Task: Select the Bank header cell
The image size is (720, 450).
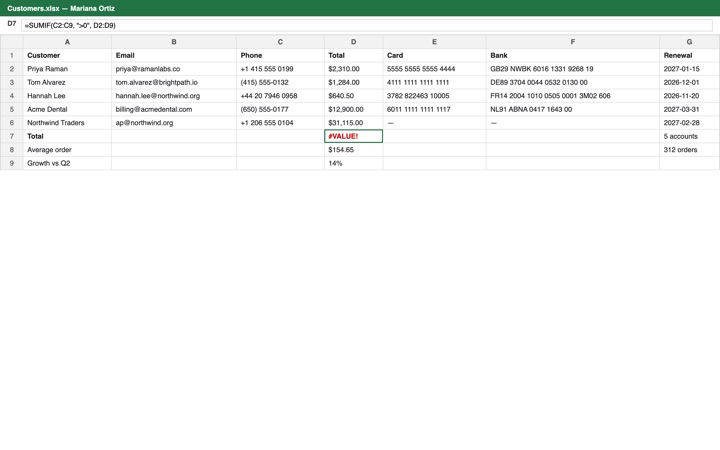Action: [x=573, y=55]
